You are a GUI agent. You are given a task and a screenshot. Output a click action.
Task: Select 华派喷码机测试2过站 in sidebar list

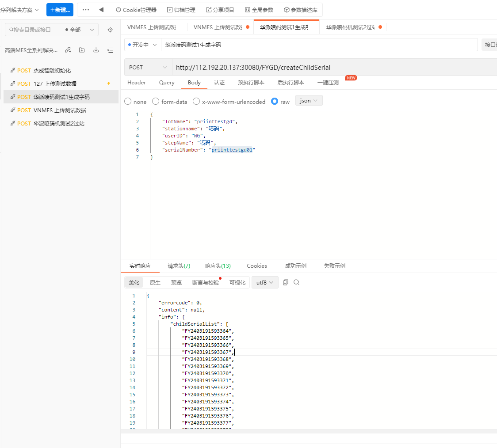59,124
